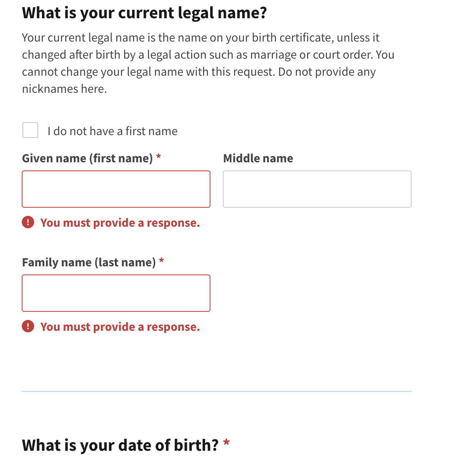Image resolution: width=455 pixels, height=476 pixels.
Task: Click the error icon below Given name field
Action: tap(28, 222)
